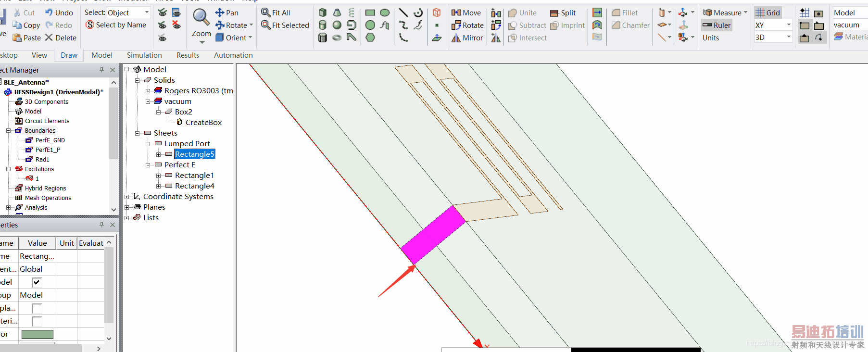Image resolution: width=868 pixels, height=352 pixels.
Task: Open the view Rotate dropdown arrow
Action: tap(251, 25)
